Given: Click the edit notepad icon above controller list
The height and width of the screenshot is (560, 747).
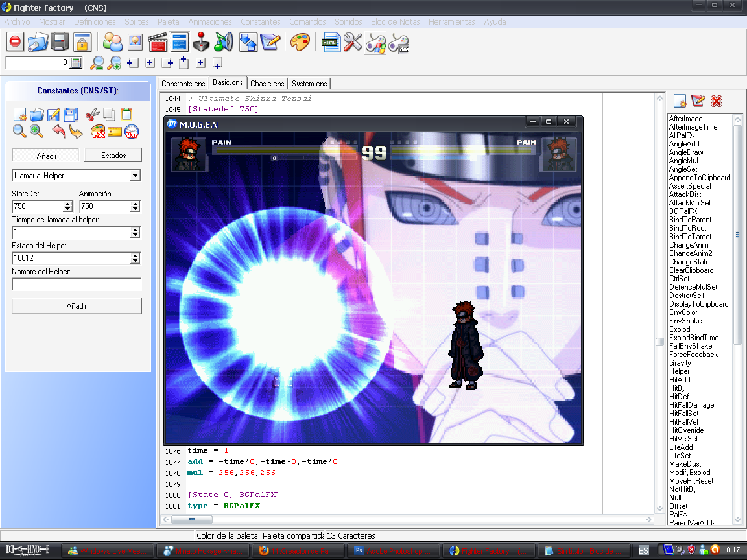Looking at the screenshot, I should pyautogui.click(x=698, y=101).
